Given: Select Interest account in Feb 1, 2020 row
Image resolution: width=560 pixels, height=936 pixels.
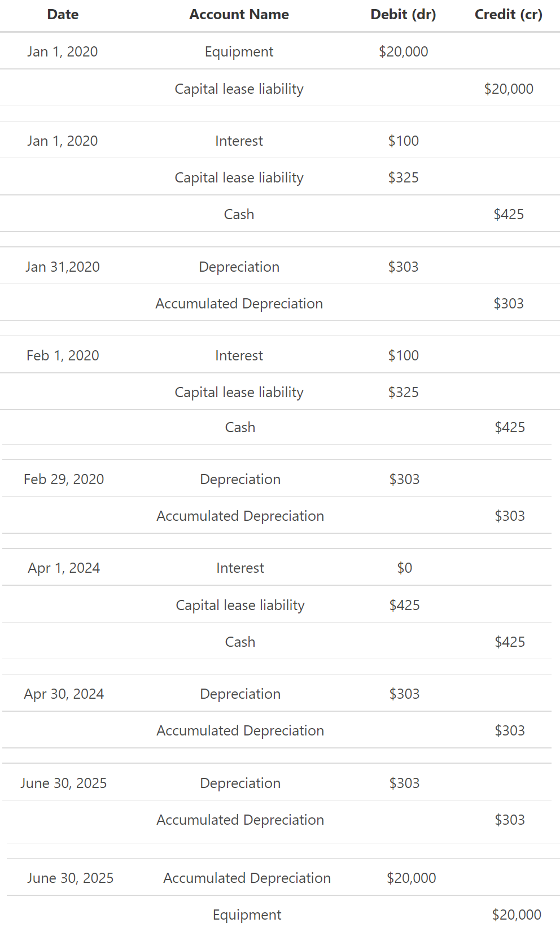Looking at the screenshot, I should (239, 355).
